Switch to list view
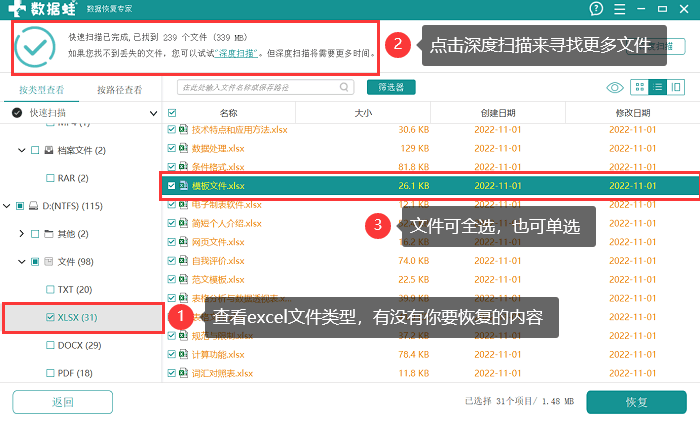 658,87
